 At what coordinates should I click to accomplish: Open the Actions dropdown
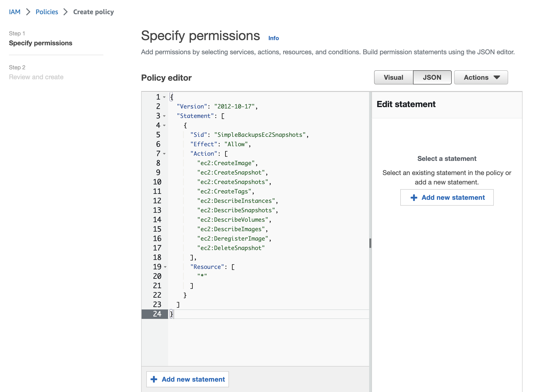[x=481, y=77]
